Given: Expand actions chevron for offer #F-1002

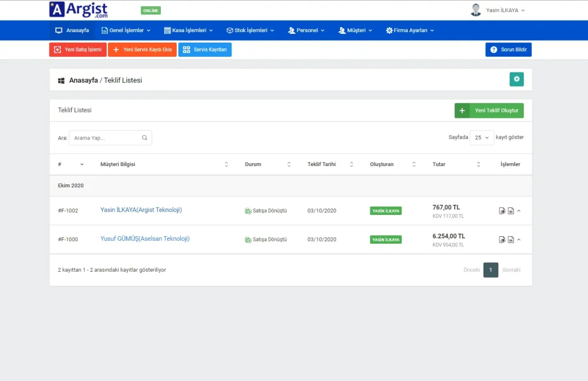Looking at the screenshot, I should click(x=519, y=211).
